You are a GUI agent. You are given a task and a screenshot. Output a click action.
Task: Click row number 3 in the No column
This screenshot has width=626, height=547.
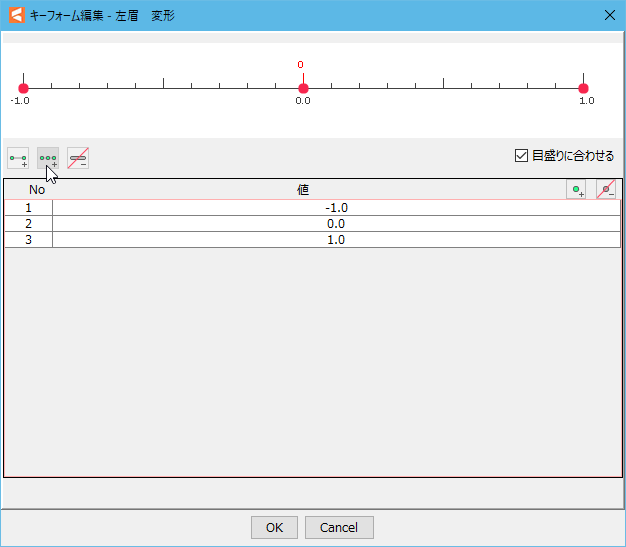coord(28,240)
